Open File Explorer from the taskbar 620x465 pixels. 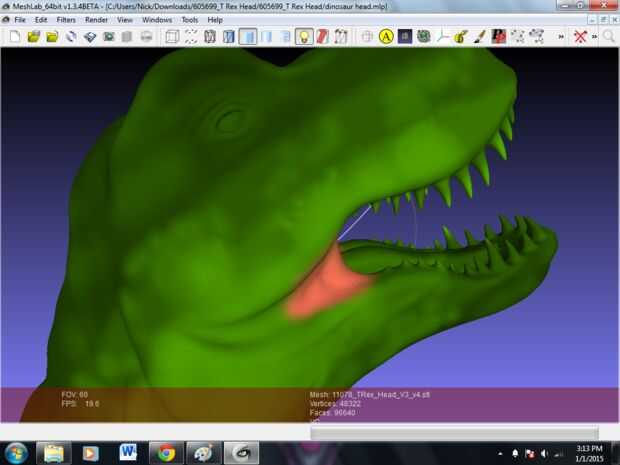tap(53, 453)
